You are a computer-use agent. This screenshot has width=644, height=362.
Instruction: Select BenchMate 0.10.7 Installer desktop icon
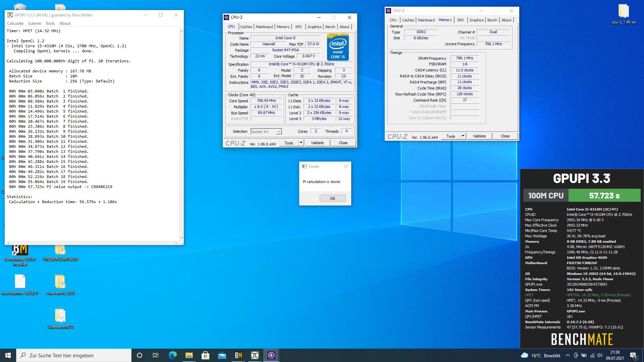point(20,255)
